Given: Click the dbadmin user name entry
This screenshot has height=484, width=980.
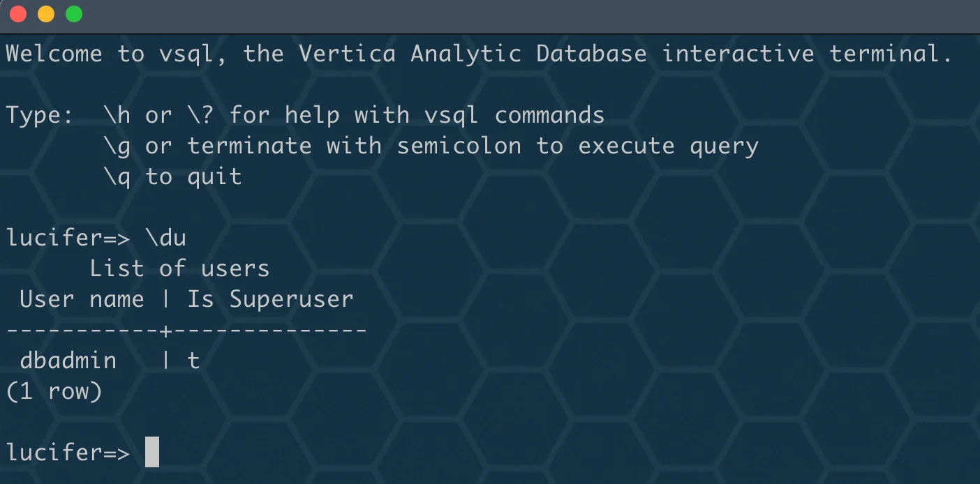Looking at the screenshot, I should pyautogui.click(x=68, y=361).
